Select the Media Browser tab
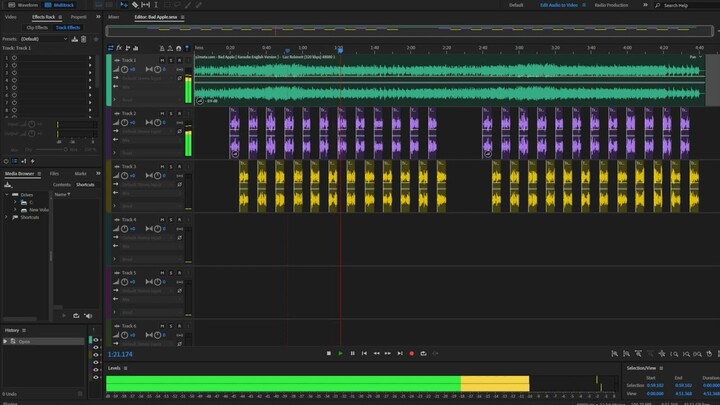 click(19, 174)
